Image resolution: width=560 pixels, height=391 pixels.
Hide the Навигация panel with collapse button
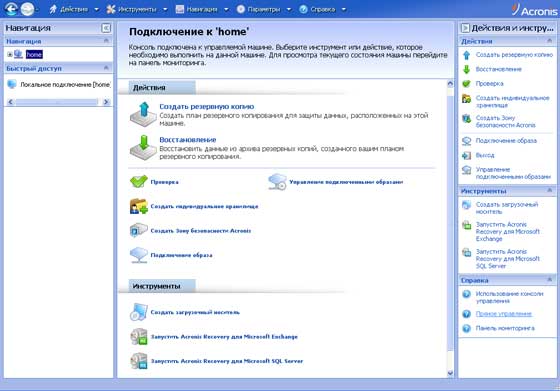pyautogui.click(x=106, y=28)
